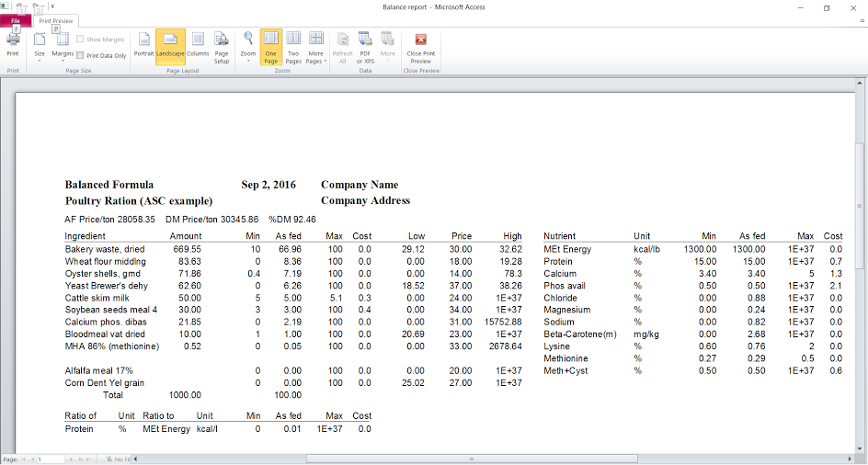Open the Page Setup dialog
868x465 pixels.
pos(222,47)
